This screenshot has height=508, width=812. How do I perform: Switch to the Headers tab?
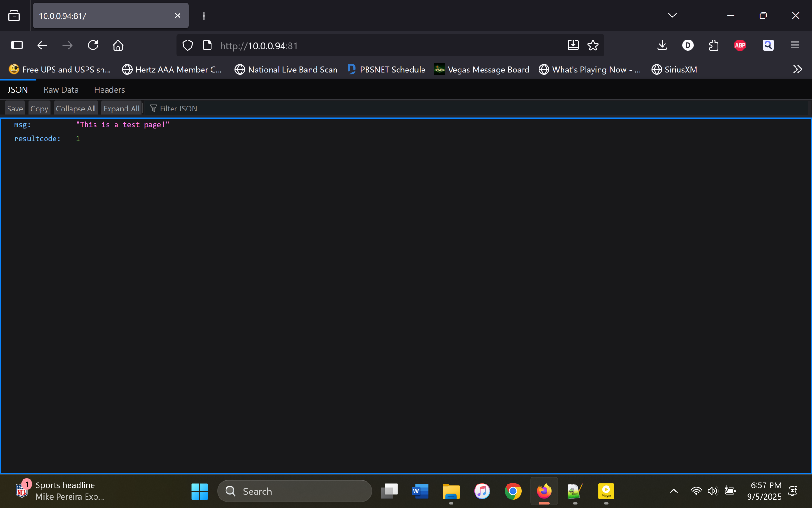point(109,90)
